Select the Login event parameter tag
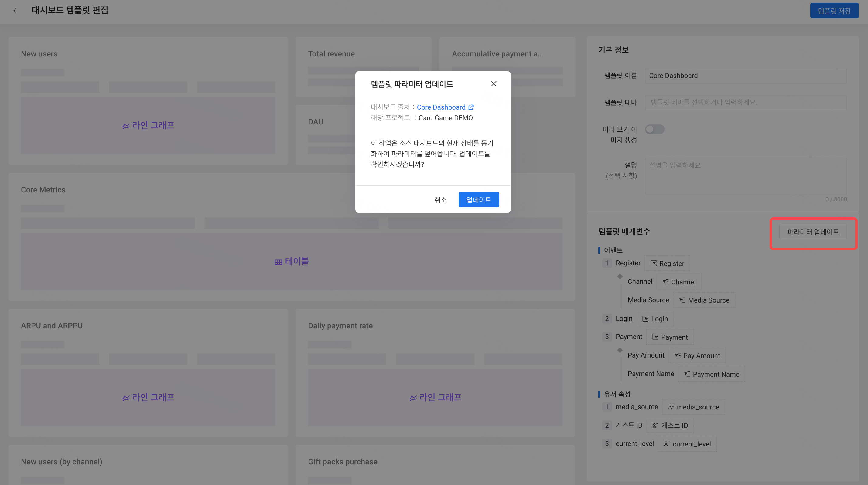868x485 pixels. (x=655, y=319)
